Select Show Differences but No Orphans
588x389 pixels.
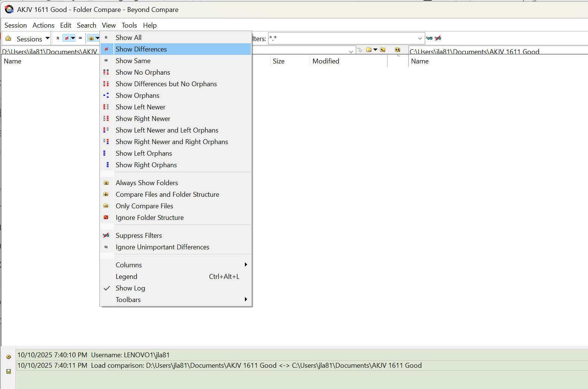click(175, 84)
